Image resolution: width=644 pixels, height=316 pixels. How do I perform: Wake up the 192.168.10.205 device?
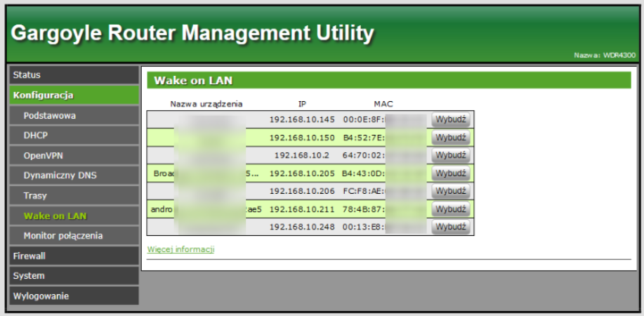point(450,173)
